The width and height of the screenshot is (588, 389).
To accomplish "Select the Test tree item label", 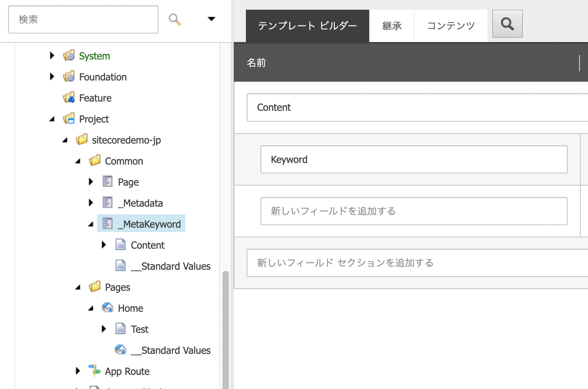I will pos(140,329).
